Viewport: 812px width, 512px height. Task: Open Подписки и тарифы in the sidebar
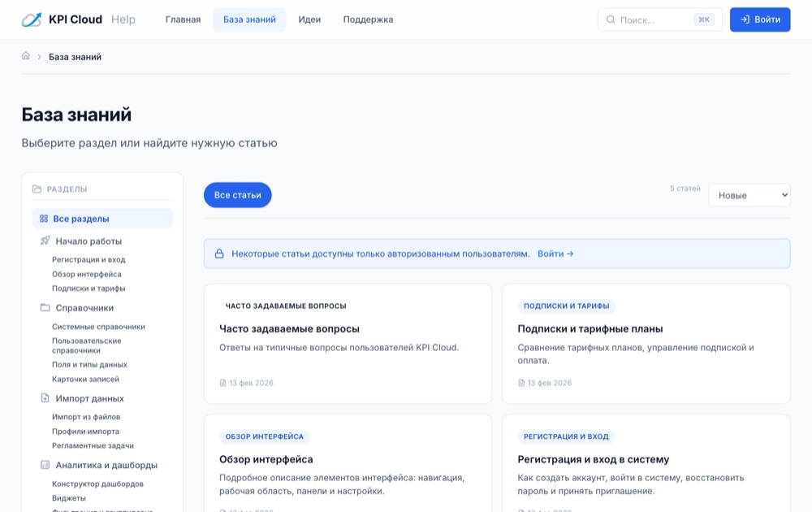click(x=89, y=289)
